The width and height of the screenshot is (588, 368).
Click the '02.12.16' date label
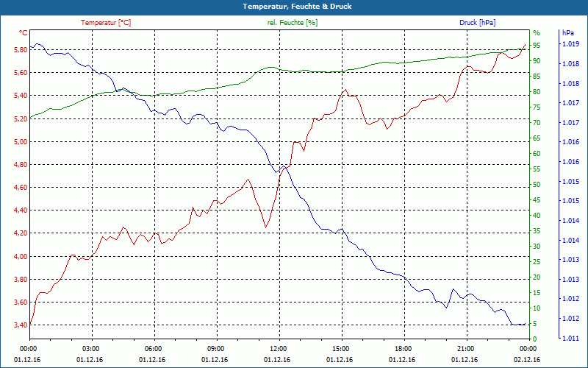coord(527,360)
